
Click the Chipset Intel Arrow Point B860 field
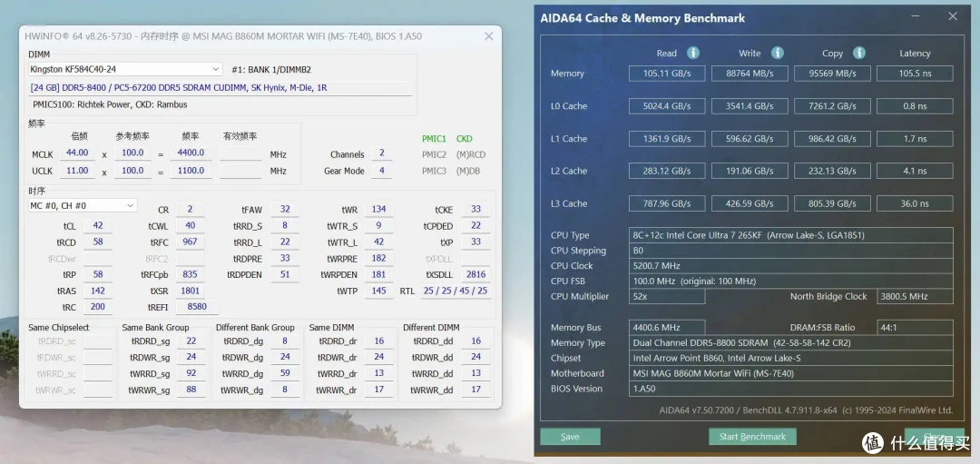point(790,359)
